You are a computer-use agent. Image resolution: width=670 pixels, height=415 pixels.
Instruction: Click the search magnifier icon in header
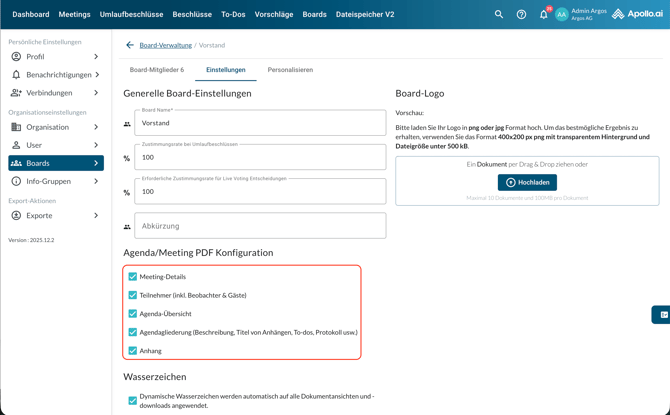click(499, 15)
